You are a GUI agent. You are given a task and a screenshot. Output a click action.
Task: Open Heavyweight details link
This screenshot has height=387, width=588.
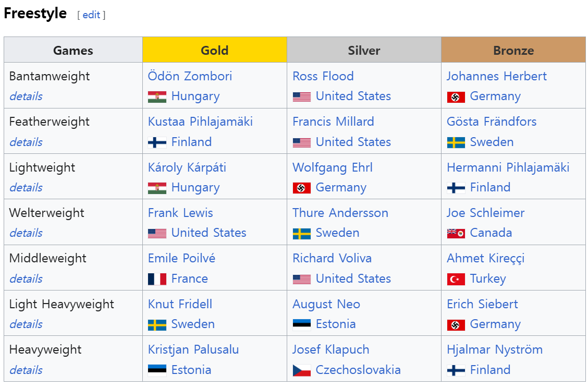[26, 370]
